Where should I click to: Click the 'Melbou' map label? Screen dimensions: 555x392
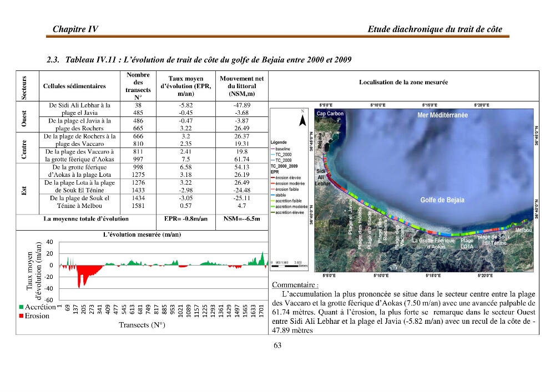pyautogui.click(x=523, y=230)
